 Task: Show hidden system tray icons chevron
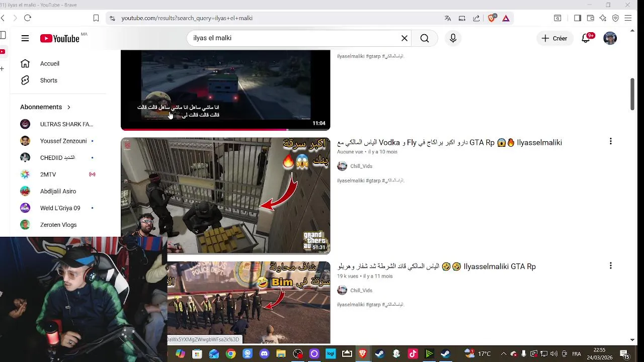(504, 354)
